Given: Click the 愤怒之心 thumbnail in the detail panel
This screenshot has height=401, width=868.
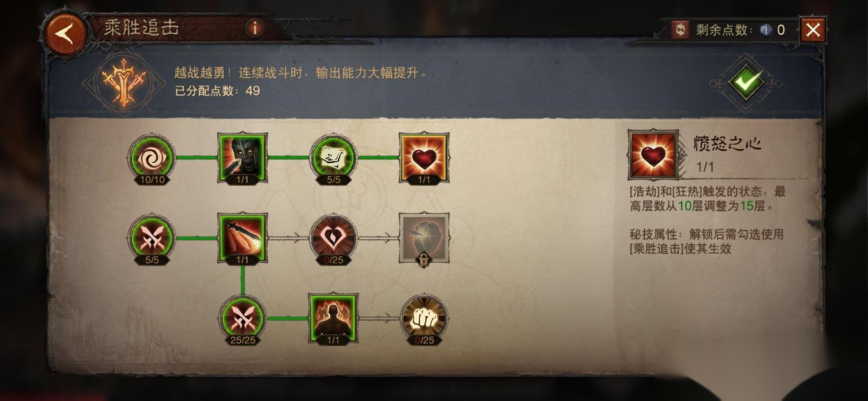Looking at the screenshot, I should 653,155.
